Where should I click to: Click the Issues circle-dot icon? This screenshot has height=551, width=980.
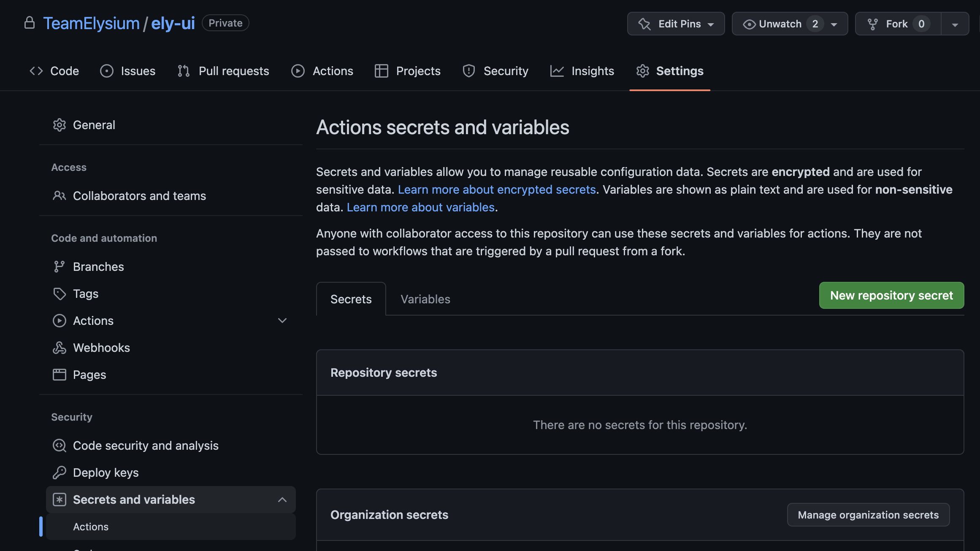point(107,71)
